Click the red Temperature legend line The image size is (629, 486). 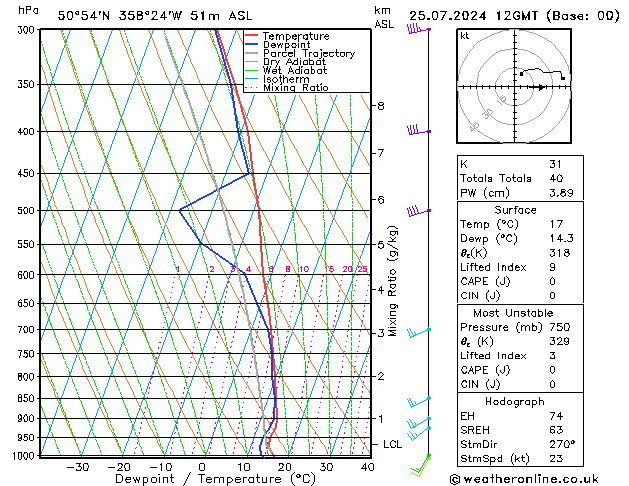[x=251, y=36]
